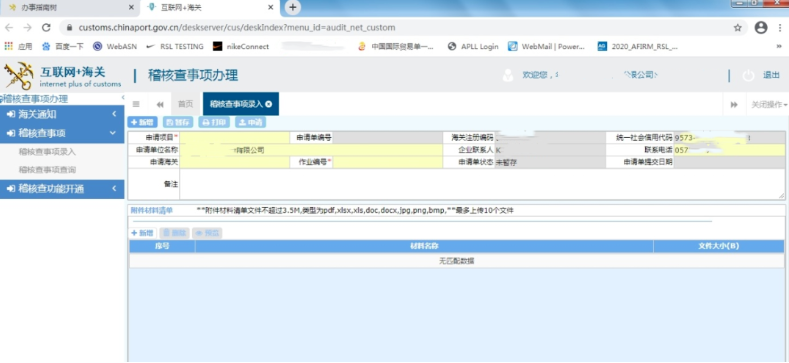Viewport: 789px width, 363px height.
Task: Click the 申请单编号 field
Action: coord(387,137)
